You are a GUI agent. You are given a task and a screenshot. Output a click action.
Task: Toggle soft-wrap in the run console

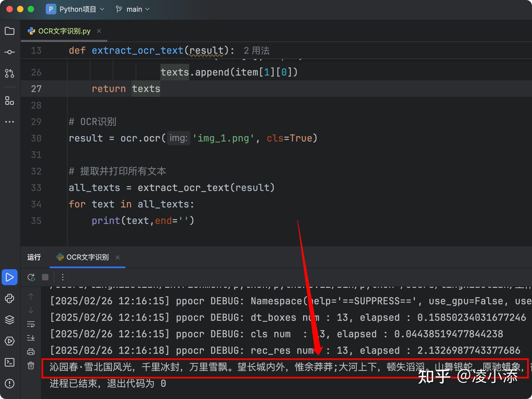pos(31,324)
